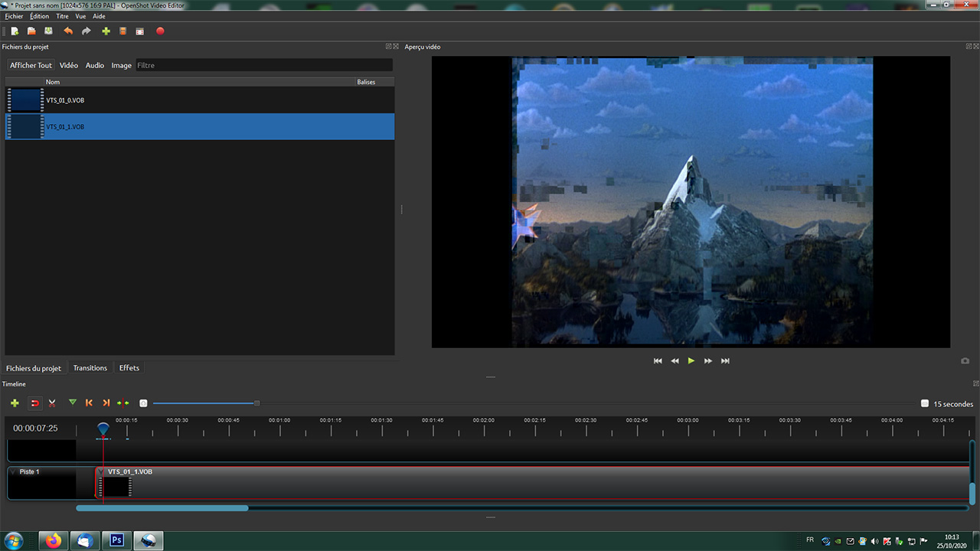Click thumbnail of VTS_01_0.VOB

pos(25,100)
